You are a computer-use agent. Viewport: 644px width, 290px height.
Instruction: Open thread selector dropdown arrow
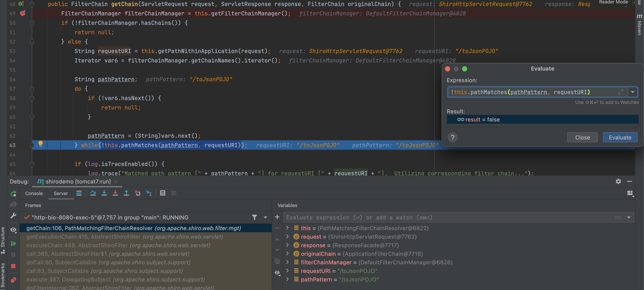pyautogui.click(x=265, y=217)
